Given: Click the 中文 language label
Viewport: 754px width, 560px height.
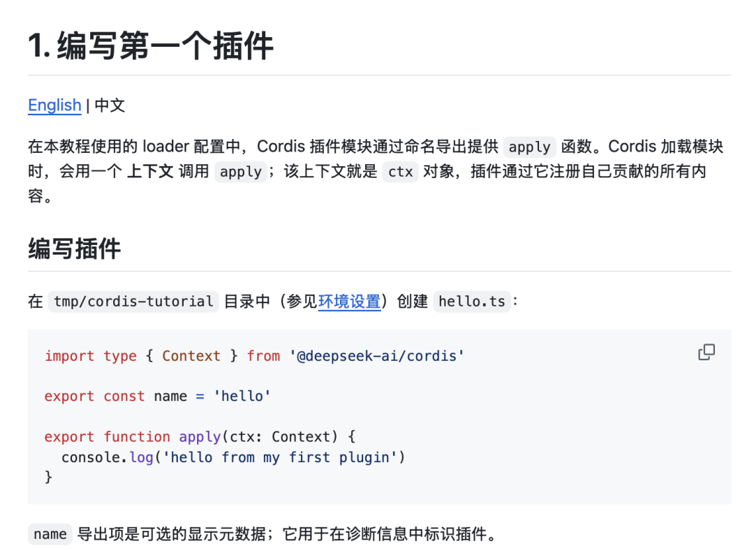Looking at the screenshot, I should pyautogui.click(x=110, y=105).
